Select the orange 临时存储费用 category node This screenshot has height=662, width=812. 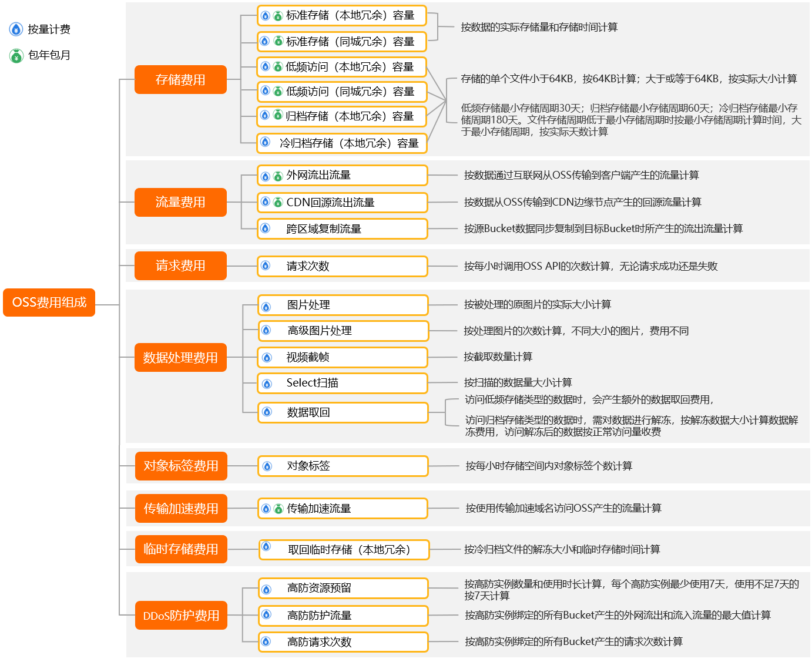point(181,549)
